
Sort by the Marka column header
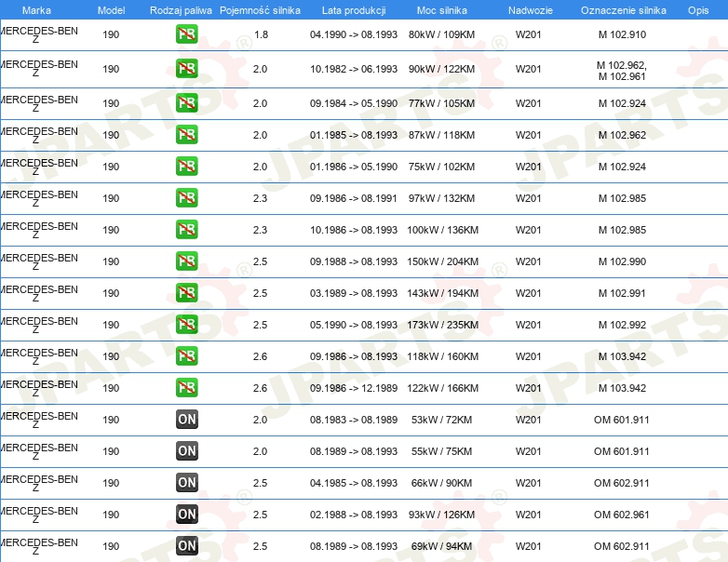36,10
